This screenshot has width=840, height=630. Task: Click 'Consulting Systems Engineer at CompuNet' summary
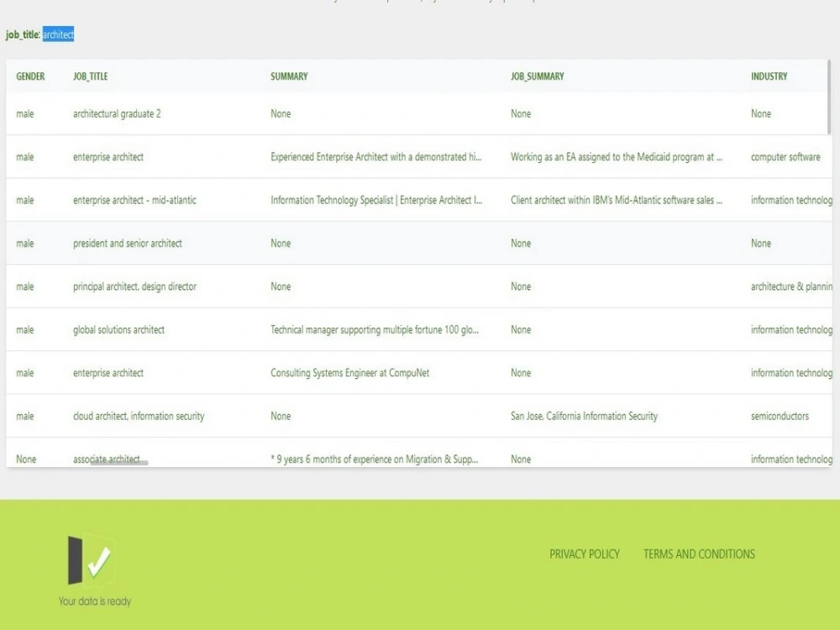coord(349,373)
